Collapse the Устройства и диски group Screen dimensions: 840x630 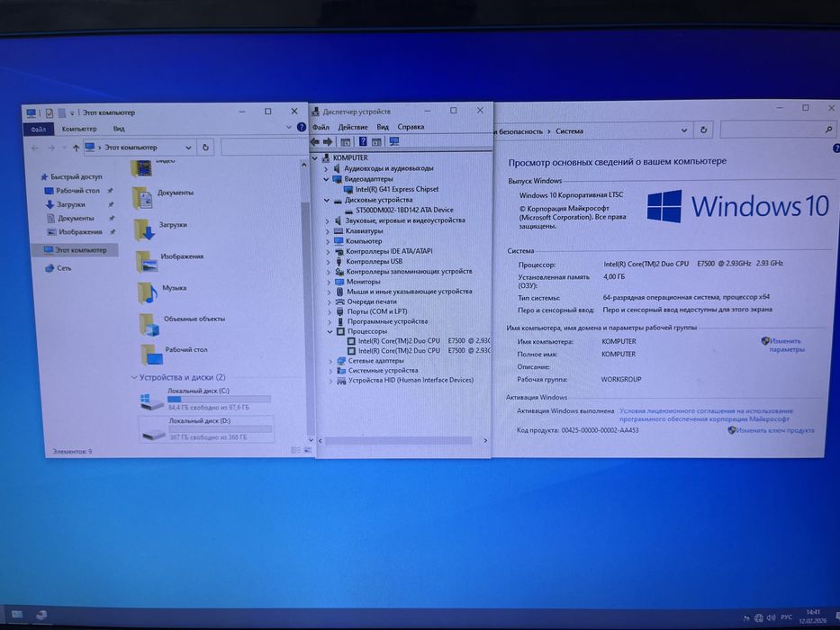click(134, 378)
